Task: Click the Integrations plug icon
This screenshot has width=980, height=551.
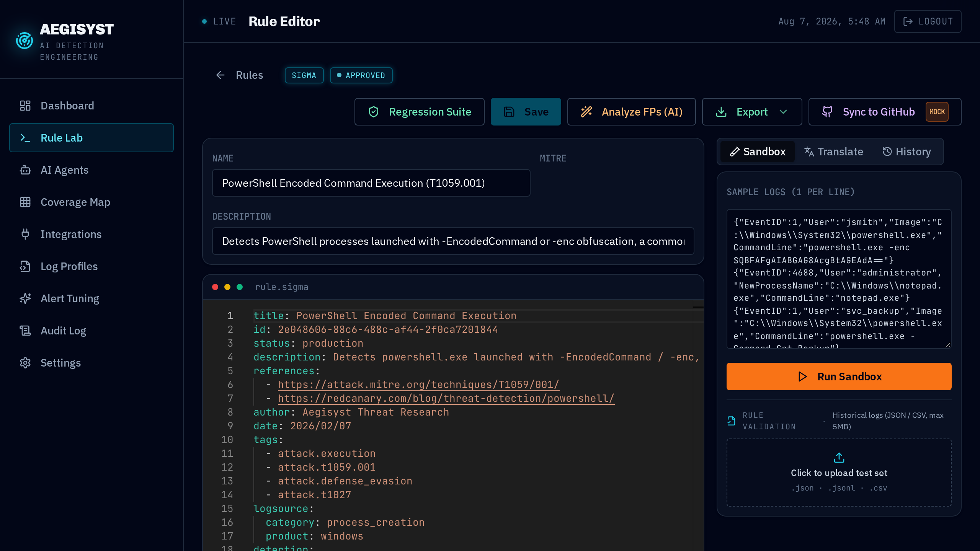Action: [x=25, y=234]
